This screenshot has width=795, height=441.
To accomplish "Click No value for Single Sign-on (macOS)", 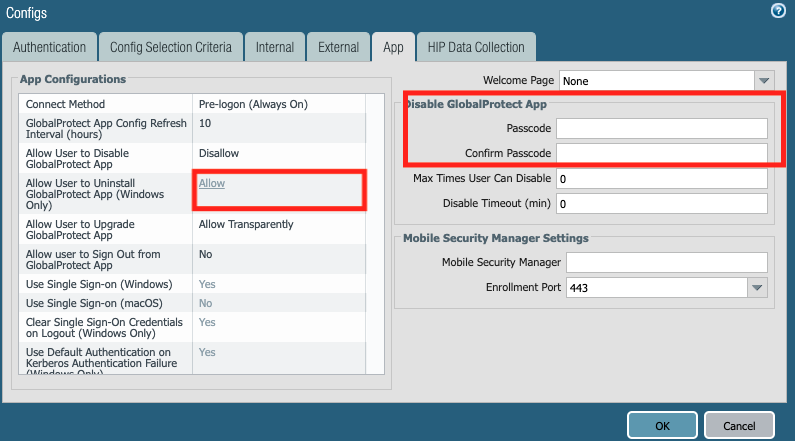I will pyautogui.click(x=205, y=303).
